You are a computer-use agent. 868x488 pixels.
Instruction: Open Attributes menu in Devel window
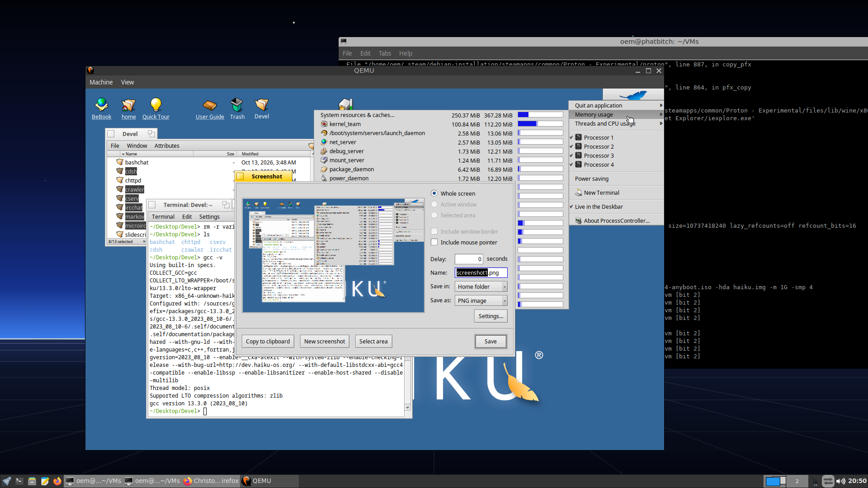point(167,145)
